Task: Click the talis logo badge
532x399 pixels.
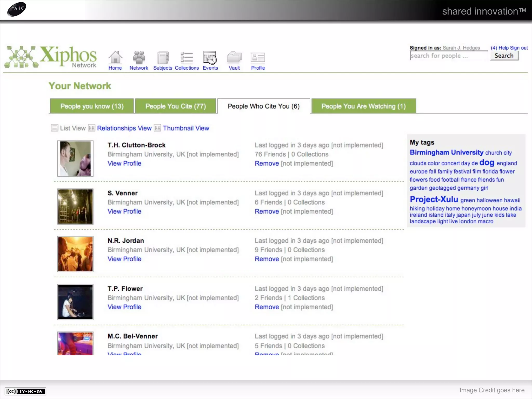Action: point(17,9)
